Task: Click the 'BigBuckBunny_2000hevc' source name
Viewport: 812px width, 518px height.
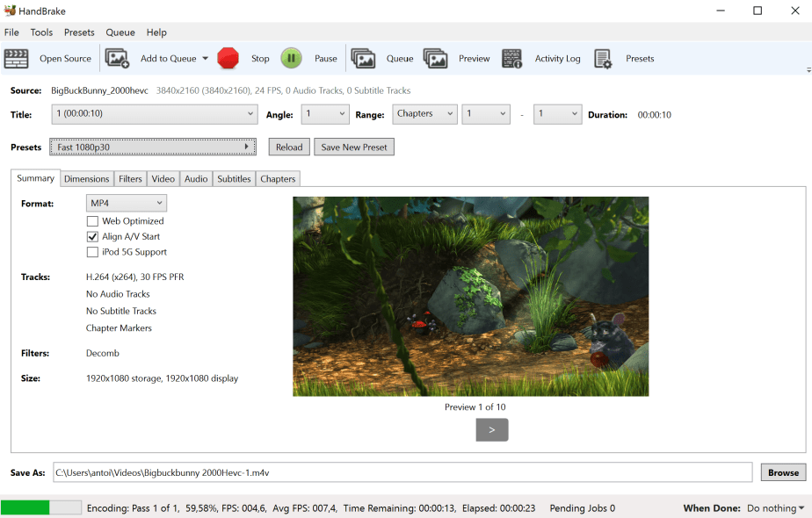Action: pos(99,90)
